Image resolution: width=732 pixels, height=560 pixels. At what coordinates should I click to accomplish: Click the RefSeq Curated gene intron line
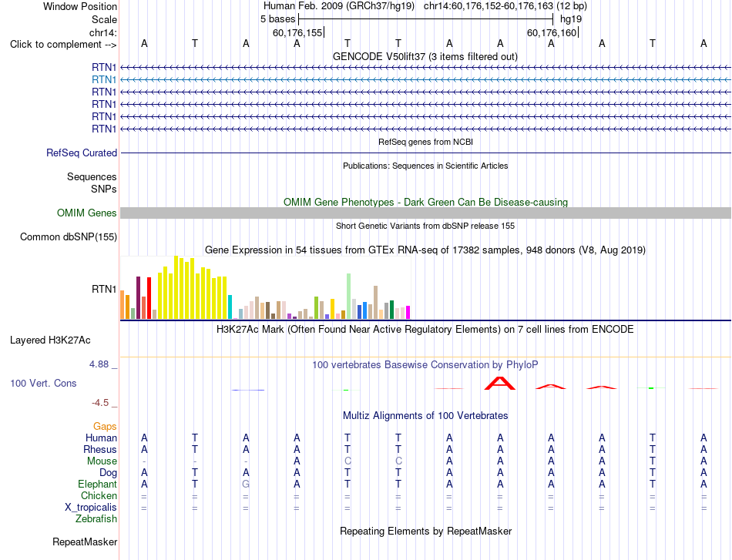[x=425, y=153]
